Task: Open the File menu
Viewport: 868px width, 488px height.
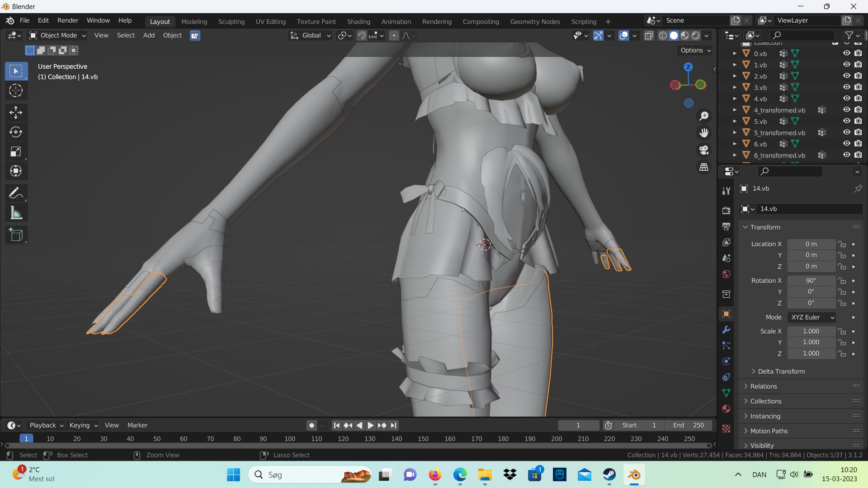Action: (25, 21)
